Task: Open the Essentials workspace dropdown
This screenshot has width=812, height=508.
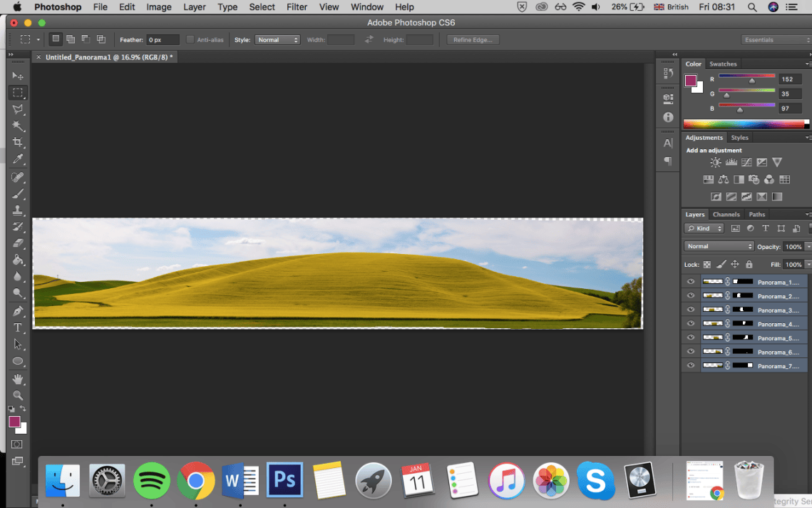Action: 776,40
